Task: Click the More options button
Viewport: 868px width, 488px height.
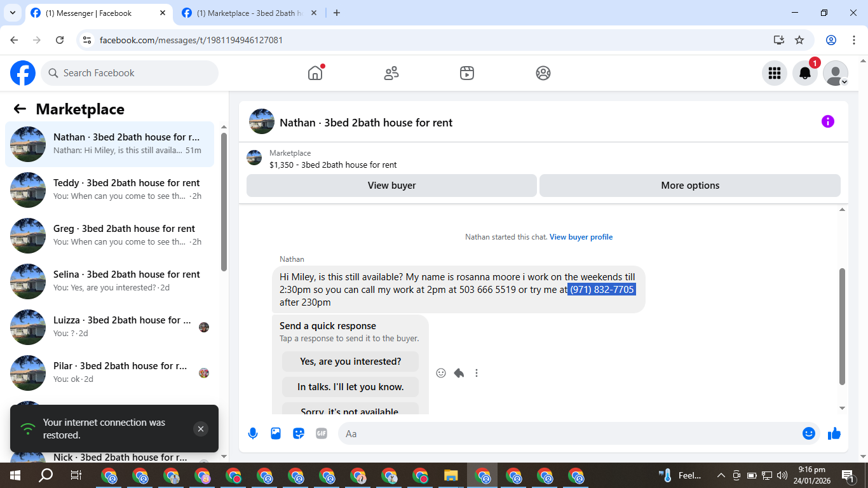Action: point(690,186)
